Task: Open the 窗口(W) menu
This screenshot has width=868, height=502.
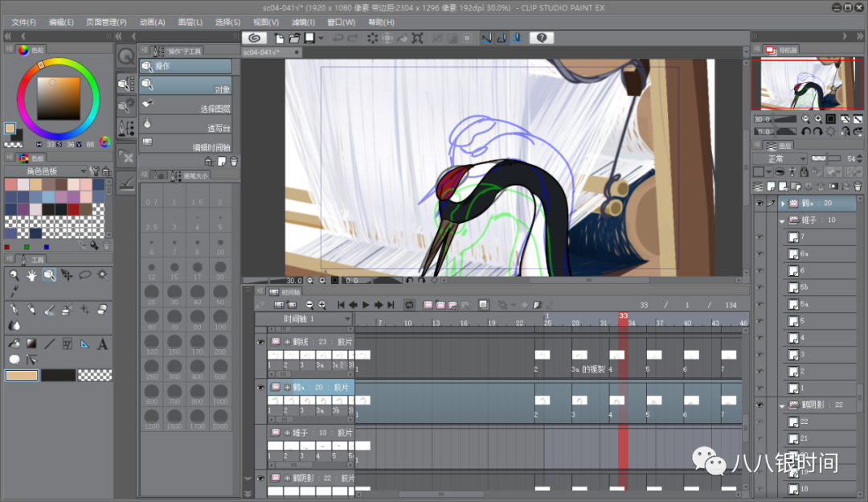Action: pyautogui.click(x=341, y=23)
